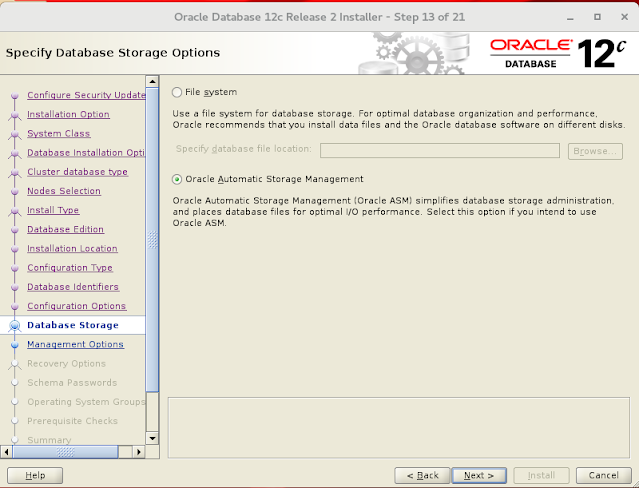Screen dimensions: 639x488
Task: Open the Configure Security Updates step
Action: click(x=86, y=95)
